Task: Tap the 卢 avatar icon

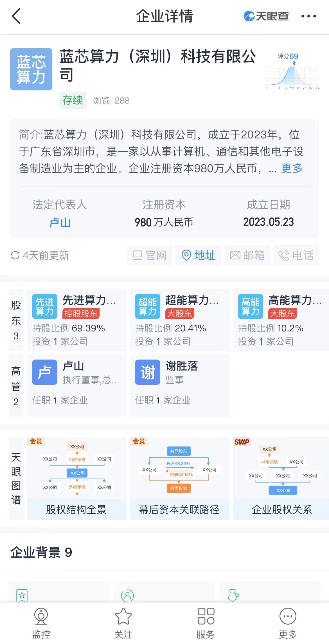Action: 45,372
